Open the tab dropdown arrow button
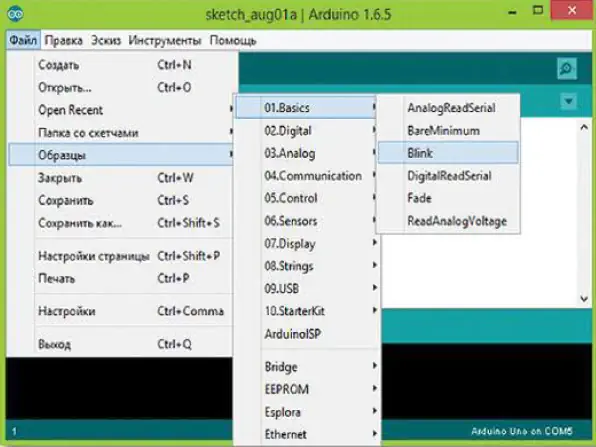 569,101
